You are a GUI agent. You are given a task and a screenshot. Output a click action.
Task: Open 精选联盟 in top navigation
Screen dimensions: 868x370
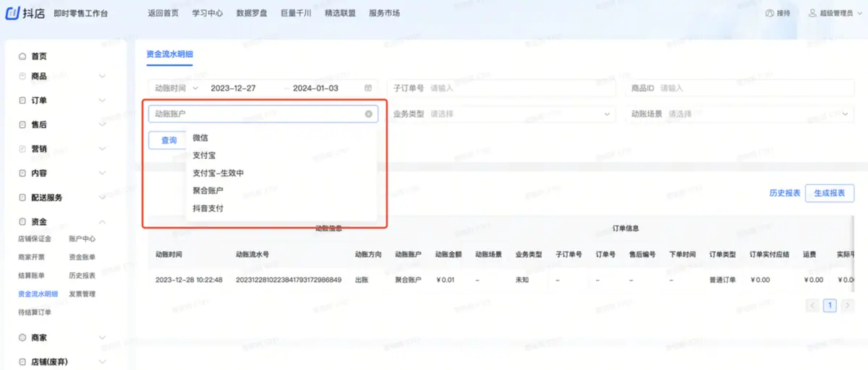point(340,13)
